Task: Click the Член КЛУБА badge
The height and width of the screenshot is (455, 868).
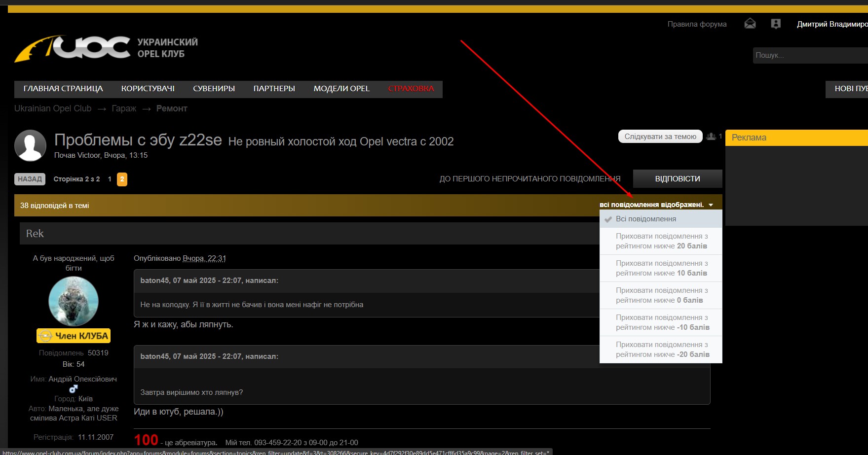Action: point(74,336)
